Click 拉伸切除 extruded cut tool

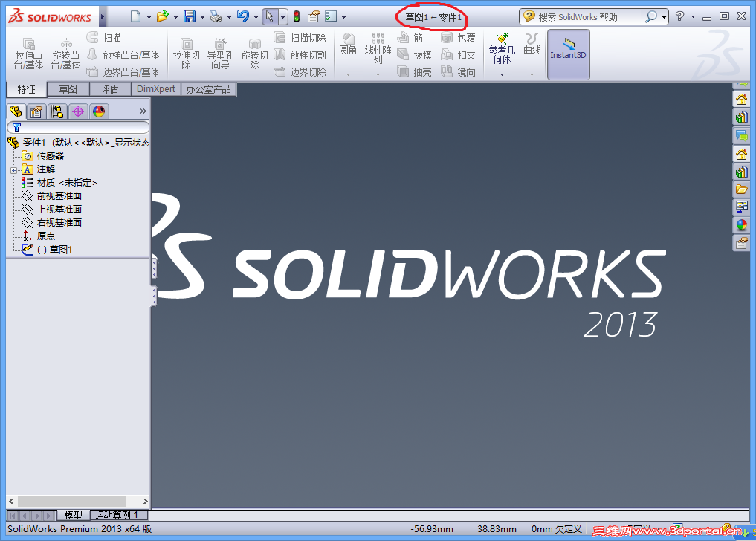[186, 54]
